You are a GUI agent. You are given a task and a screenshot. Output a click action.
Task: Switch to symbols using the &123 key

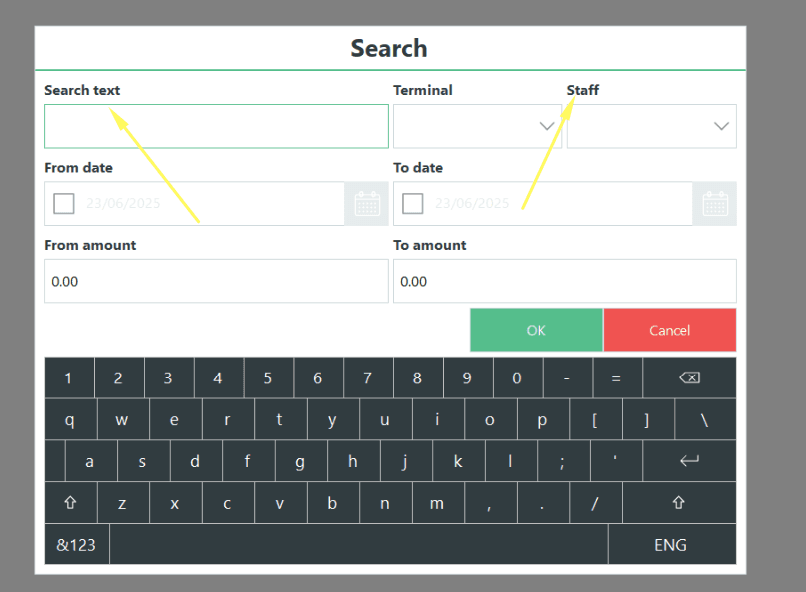(x=76, y=544)
